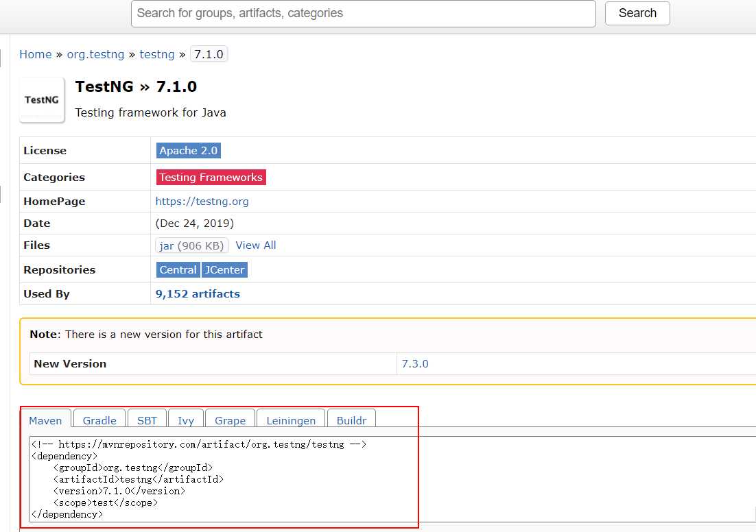Click the 'License' row label
Image resolution: width=756 pixels, height=532 pixels.
tap(45, 150)
